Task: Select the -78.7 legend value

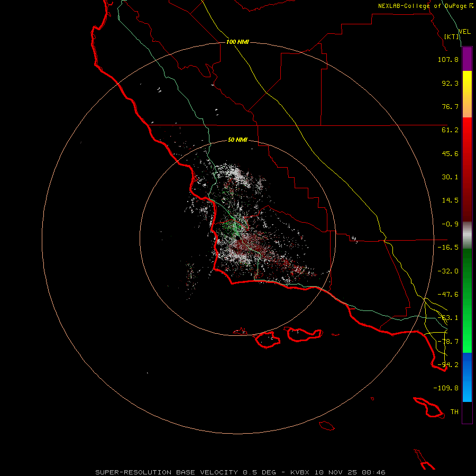Action: (x=448, y=342)
